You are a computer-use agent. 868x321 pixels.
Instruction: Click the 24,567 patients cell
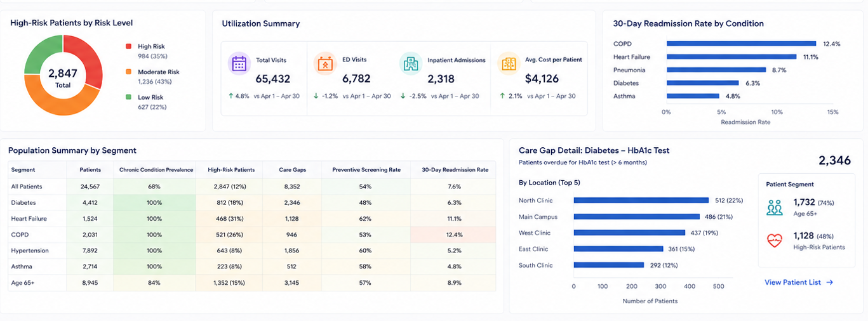point(90,187)
